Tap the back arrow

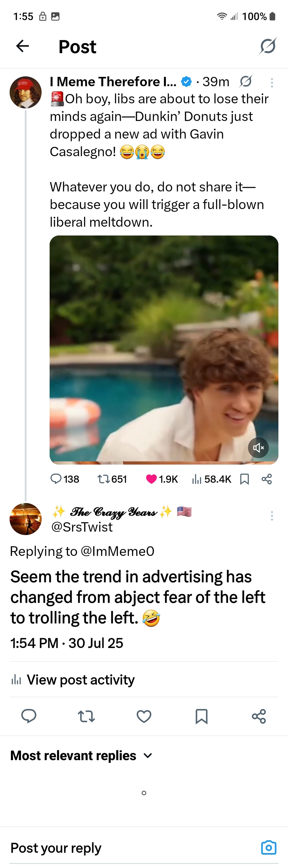(23, 46)
